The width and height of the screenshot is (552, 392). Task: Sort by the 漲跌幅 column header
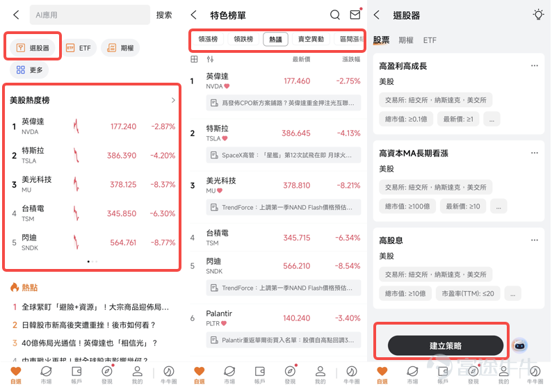click(351, 59)
